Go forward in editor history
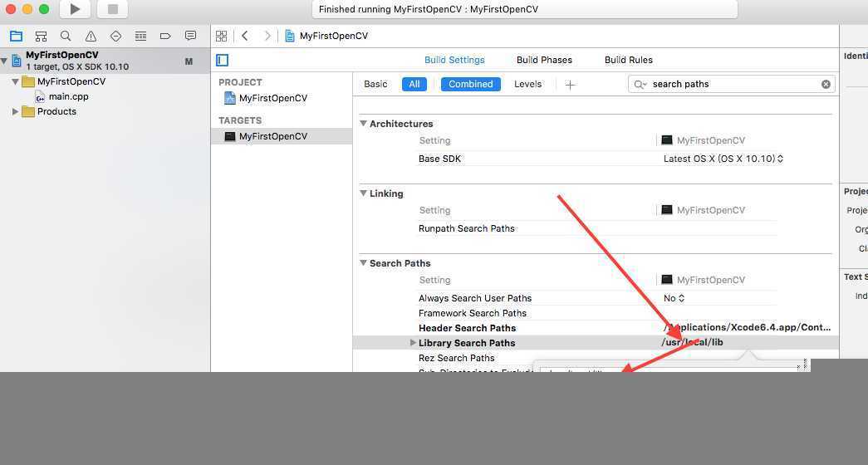 [x=267, y=36]
